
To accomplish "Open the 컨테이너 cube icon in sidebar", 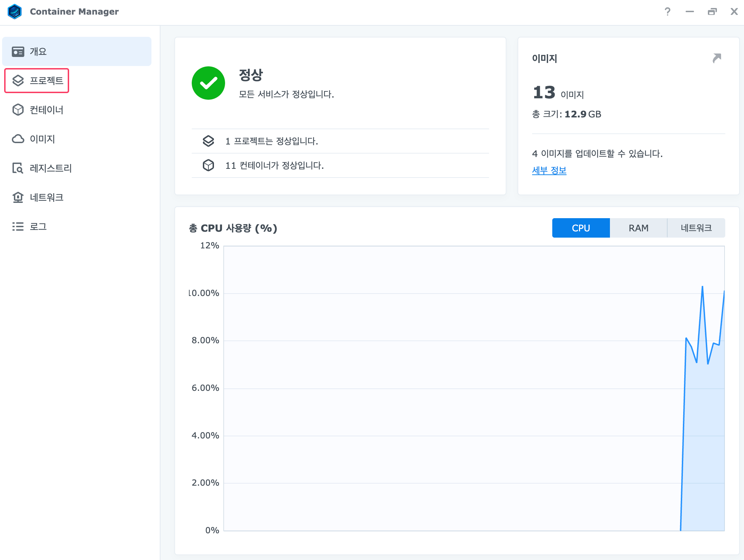I will 18,110.
